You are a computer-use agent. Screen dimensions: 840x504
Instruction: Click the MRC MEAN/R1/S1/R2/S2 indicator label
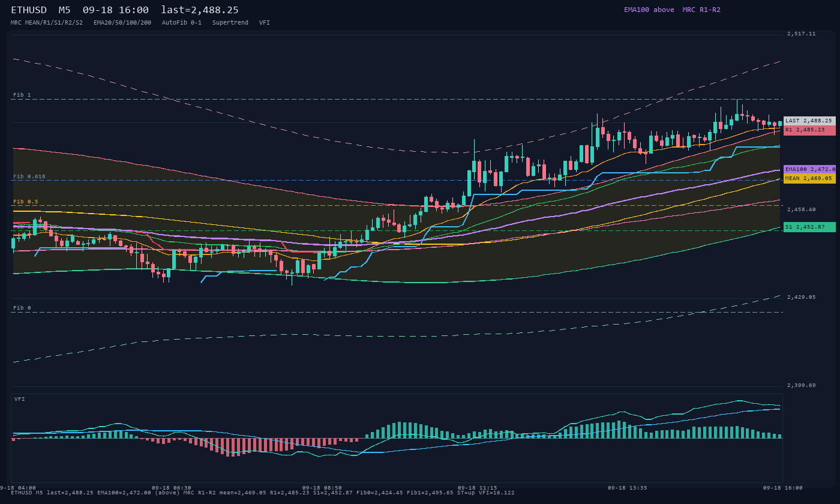[47, 22]
